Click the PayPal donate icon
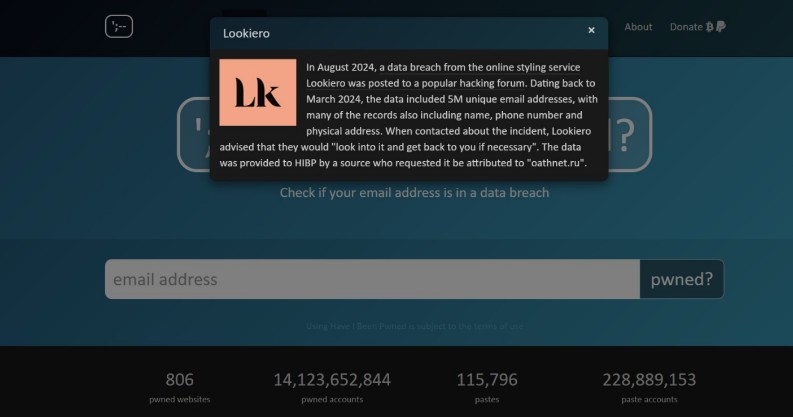 coord(721,27)
